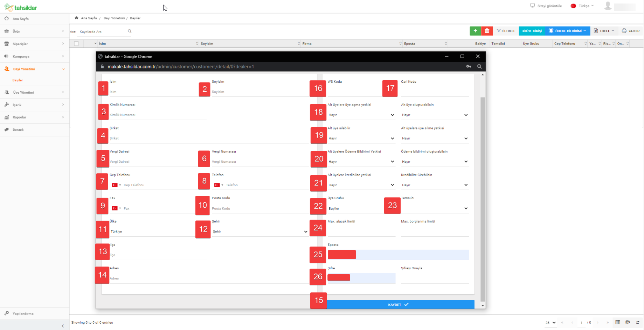Expand the Siparişler sidebar menu

[x=35, y=44]
